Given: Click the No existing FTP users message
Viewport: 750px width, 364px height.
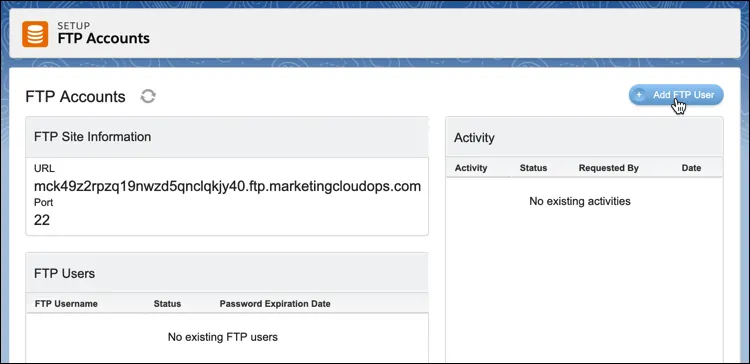Looking at the screenshot, I should pyautogui.click(x=222, y=337).
